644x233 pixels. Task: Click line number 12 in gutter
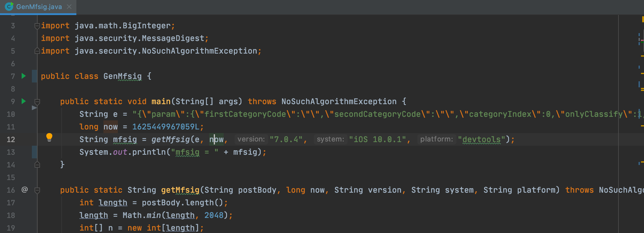(11, 139)
